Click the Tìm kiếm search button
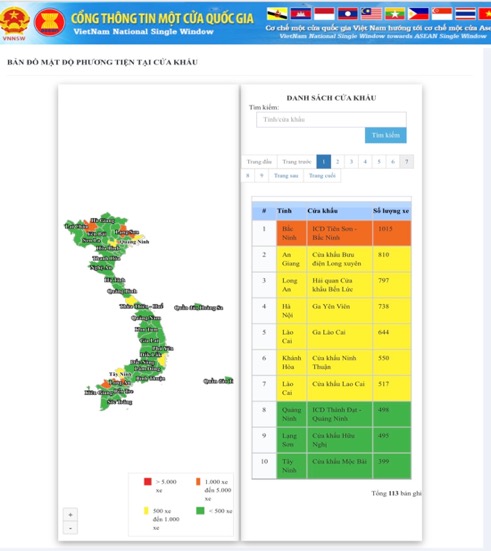The image size is (491, 551). pos(386,135)
